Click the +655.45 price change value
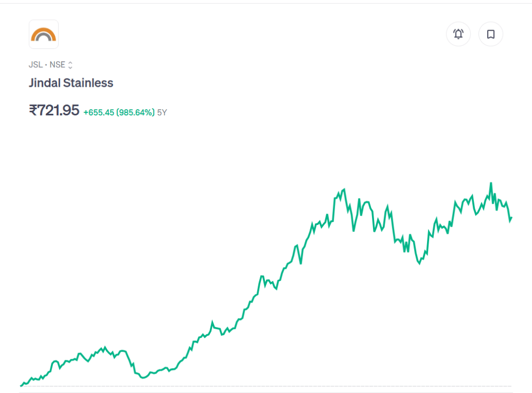Viewport: 532px width, 393px height. point(98,112)
